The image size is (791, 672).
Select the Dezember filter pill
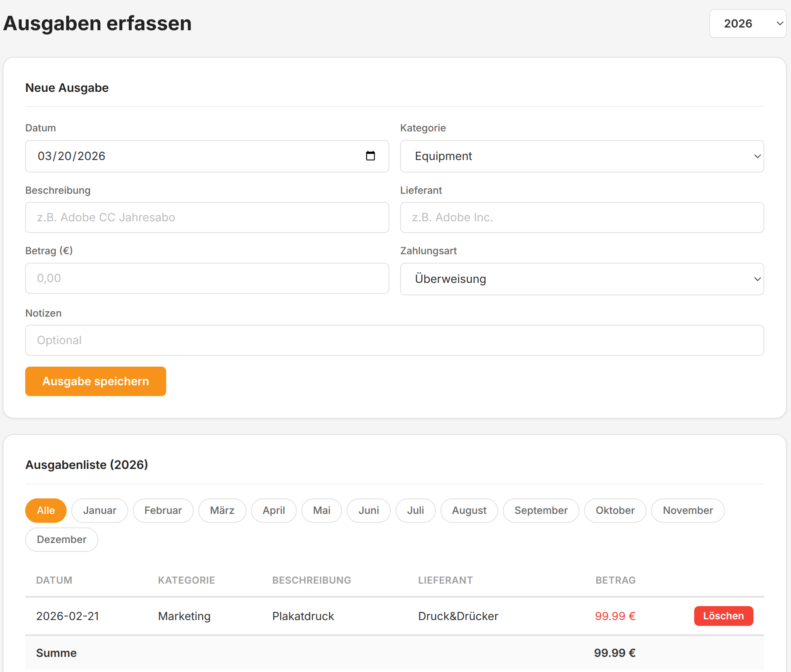coord(62,539)
